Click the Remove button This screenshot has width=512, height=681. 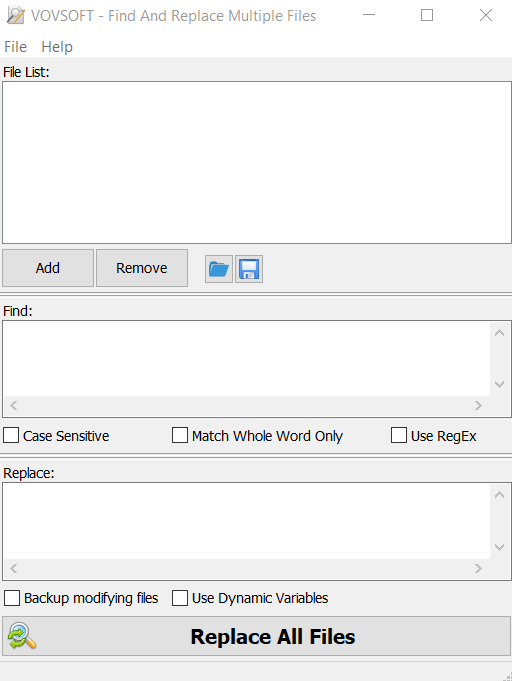142,268
